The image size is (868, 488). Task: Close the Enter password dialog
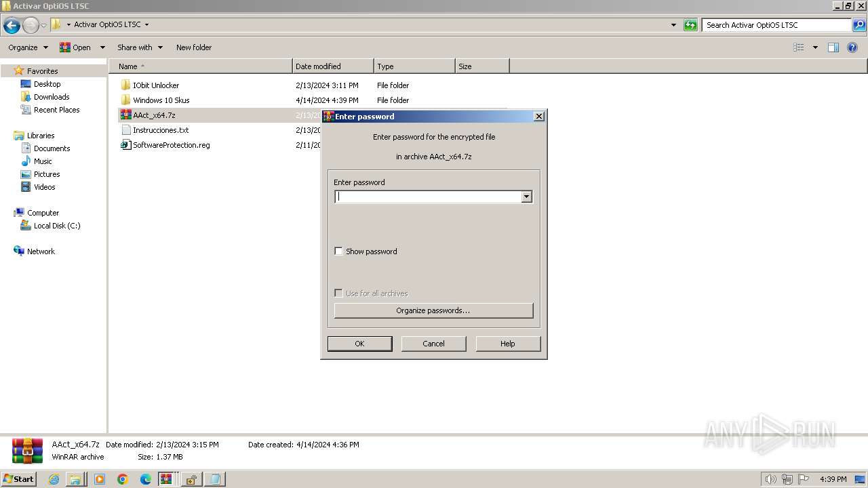(539, 117)
